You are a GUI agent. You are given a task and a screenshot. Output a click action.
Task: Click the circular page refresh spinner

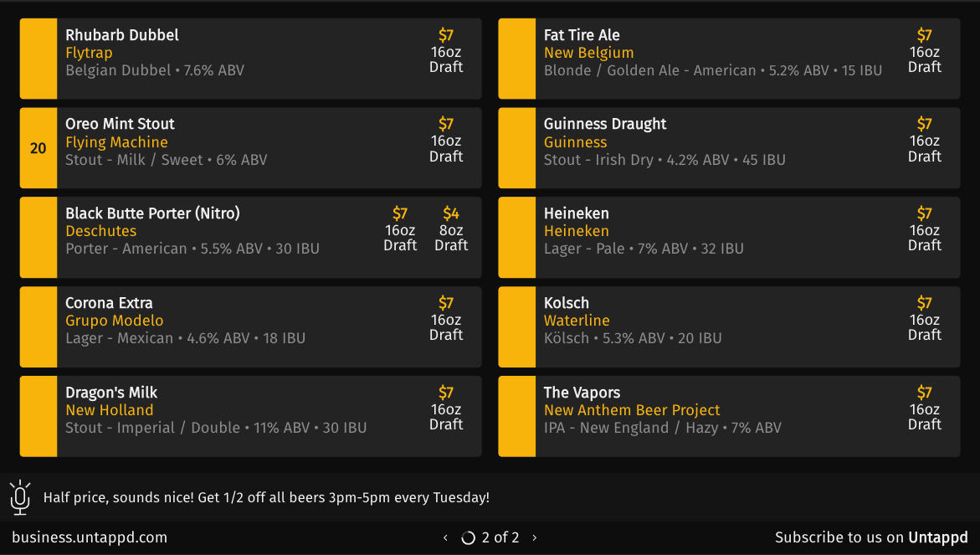coord(468,537)
